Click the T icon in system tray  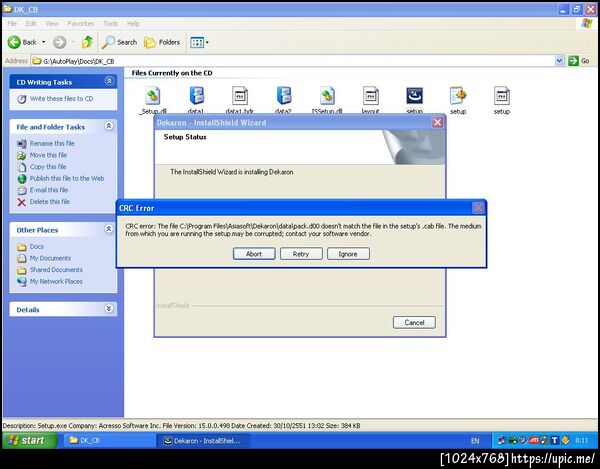pos(554,441)
